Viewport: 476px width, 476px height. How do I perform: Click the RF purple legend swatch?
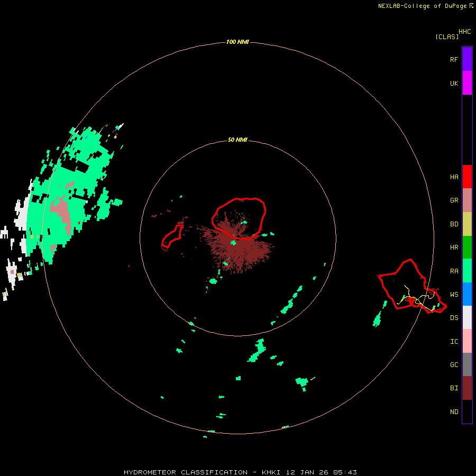467,59
